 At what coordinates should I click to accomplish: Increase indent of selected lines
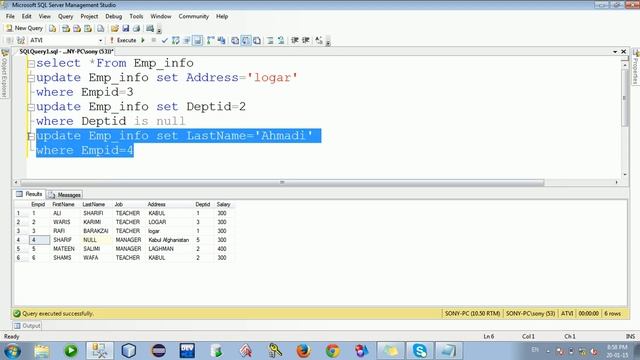pyautogui.click(x=306, y=40)
